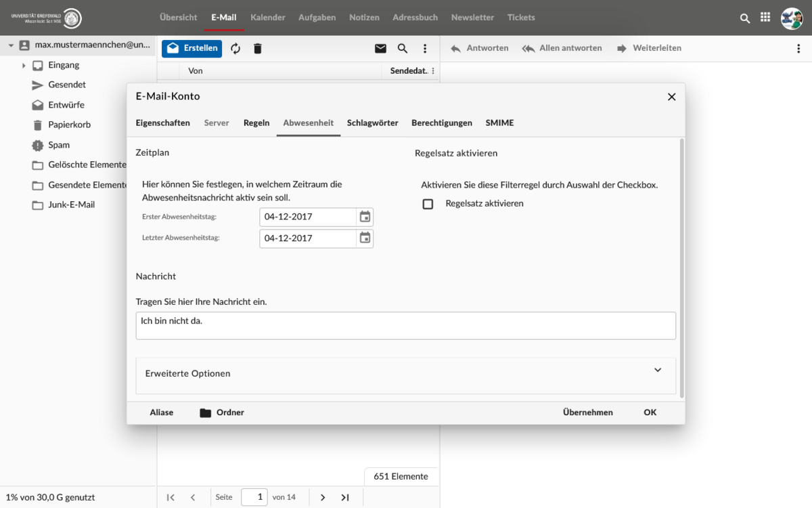The height and width of the screenshot is (508, 812).
Task: Open calendar picker for Letzter Abwesenheitstag
Action: click(365, 238)
